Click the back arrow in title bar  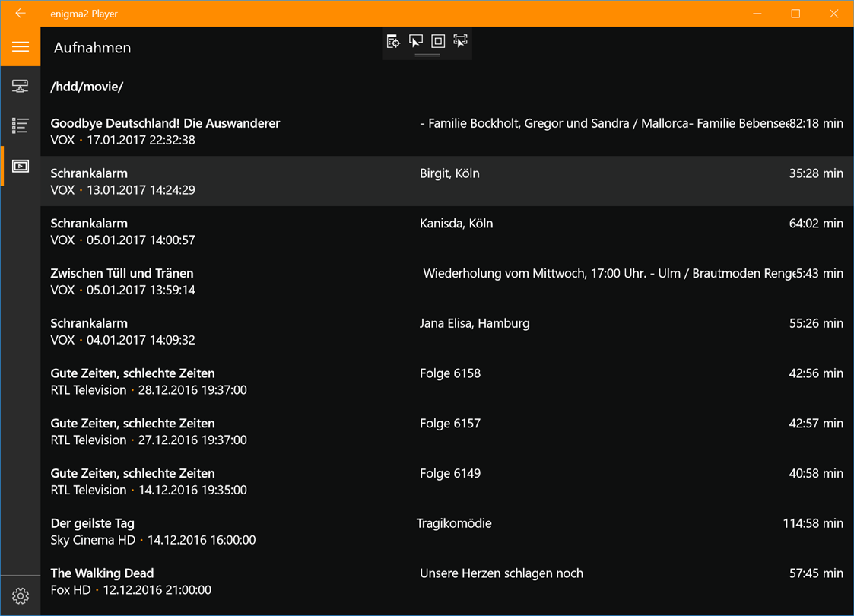pos(21,14)
